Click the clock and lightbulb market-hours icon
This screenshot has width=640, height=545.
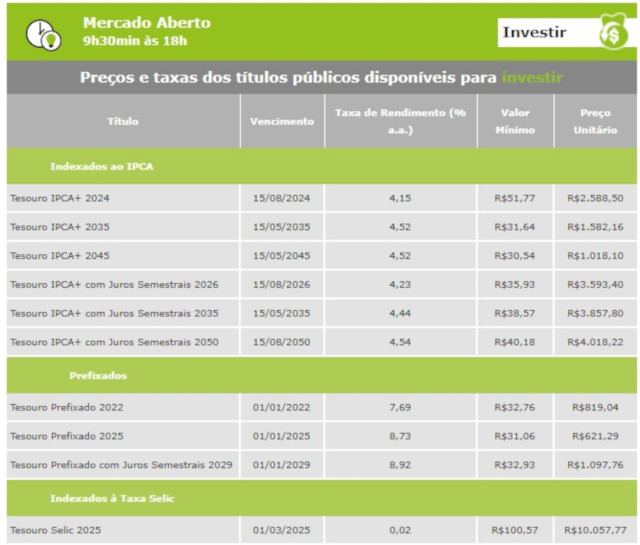pyautogui.click(x=44, y=35)
